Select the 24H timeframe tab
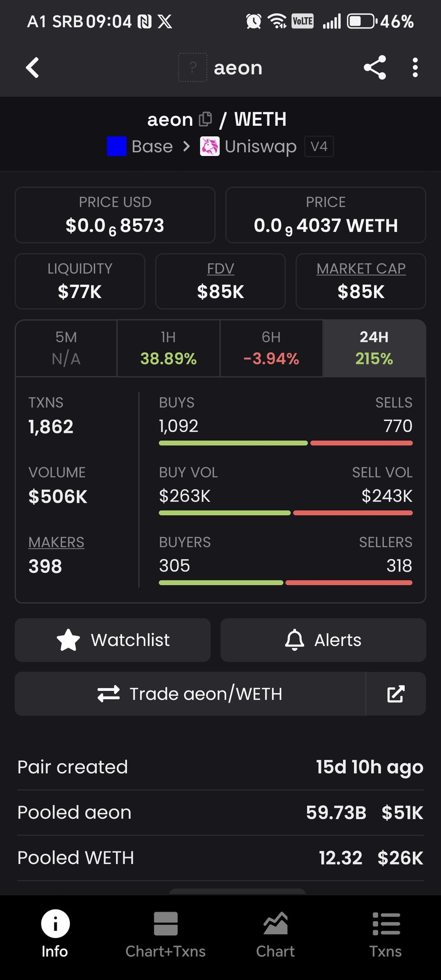Viewport: 441px width, 980px height. point(374,348)
